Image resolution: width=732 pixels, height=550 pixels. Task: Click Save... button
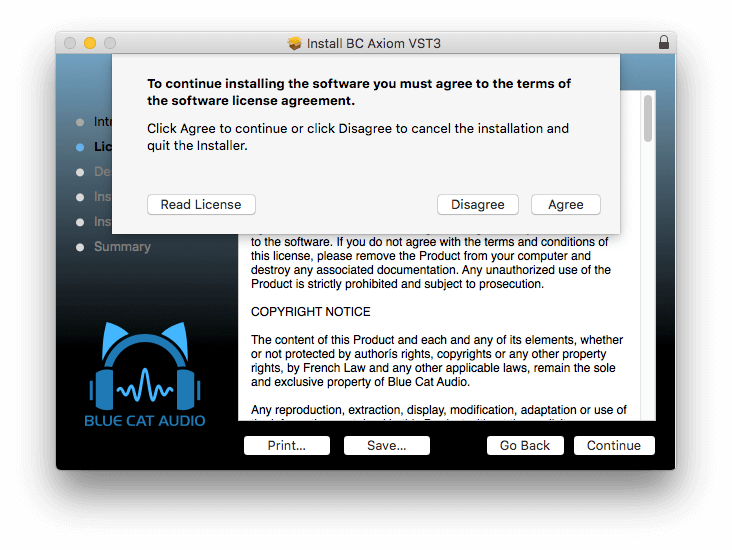pyautogui.click(x=387, y=445)
